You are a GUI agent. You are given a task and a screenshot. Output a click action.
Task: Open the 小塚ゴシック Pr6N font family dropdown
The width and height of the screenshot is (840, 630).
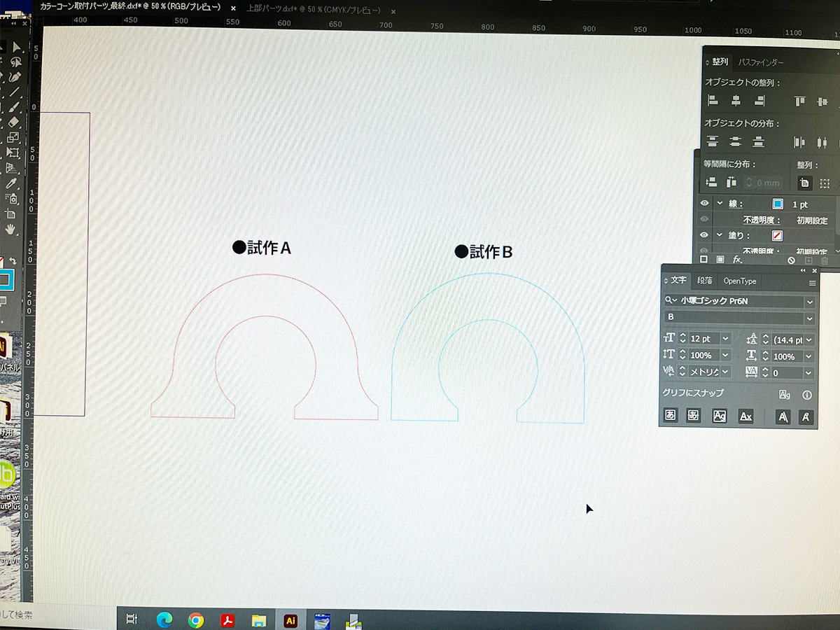point(810,302)
